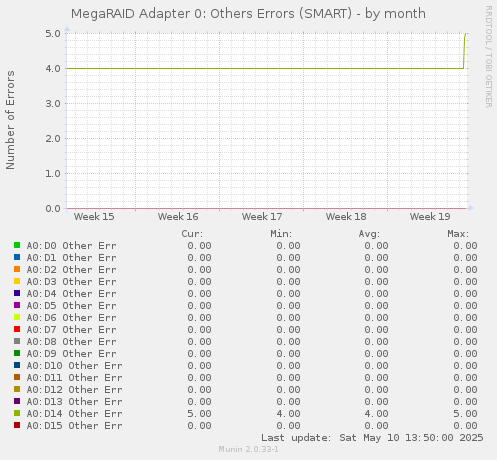Screen dimensions: 497x460
Task: Select the 'A0:D14 Other Err' label
Action: [x=74, y=414]
